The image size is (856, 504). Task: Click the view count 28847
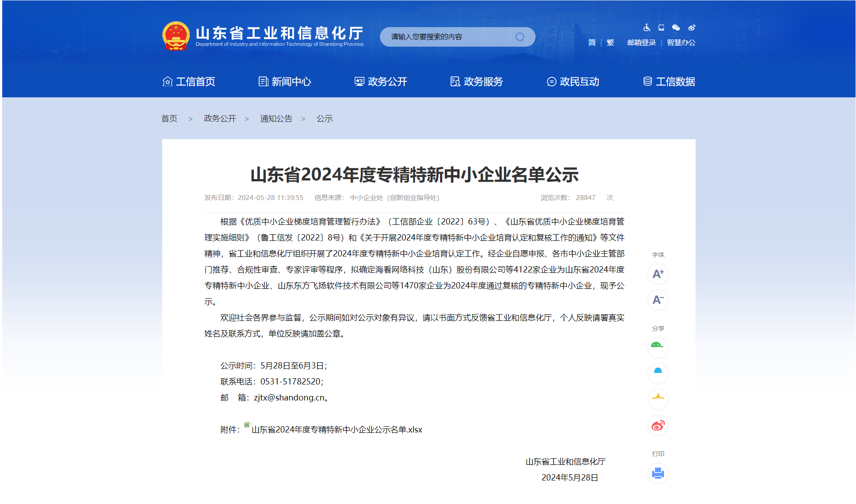585,198
